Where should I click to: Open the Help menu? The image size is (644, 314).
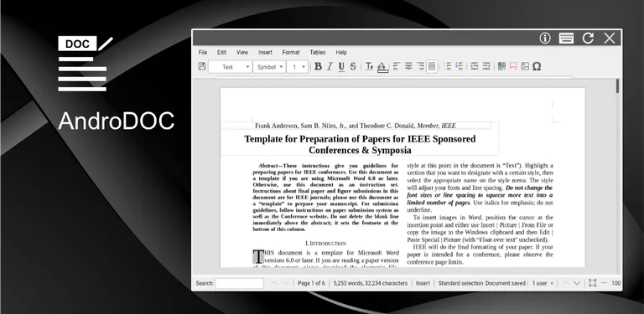pyautogui.click(x=341, y=53)
